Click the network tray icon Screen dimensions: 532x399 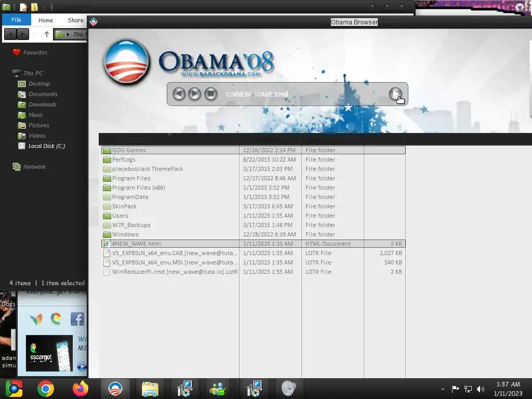(468, 389)
